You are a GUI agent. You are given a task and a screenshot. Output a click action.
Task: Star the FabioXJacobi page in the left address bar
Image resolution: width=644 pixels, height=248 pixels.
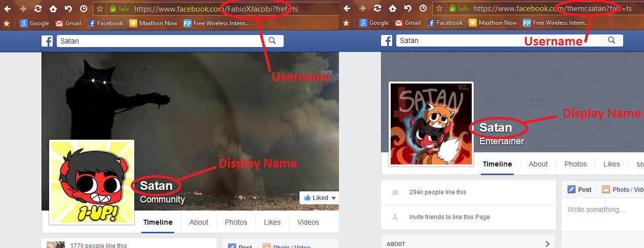click(x=100, y=9)
